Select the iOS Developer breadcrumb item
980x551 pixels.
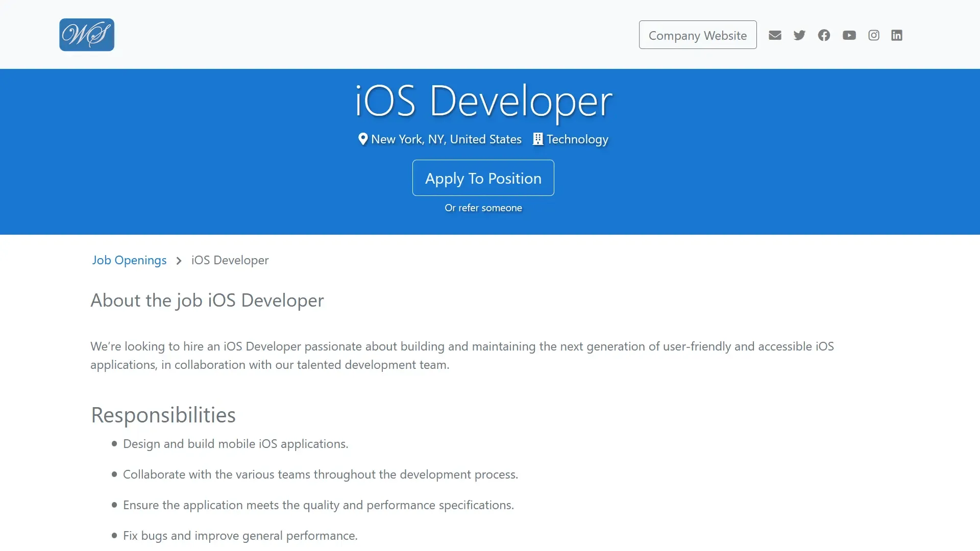(x=230, y=260)
